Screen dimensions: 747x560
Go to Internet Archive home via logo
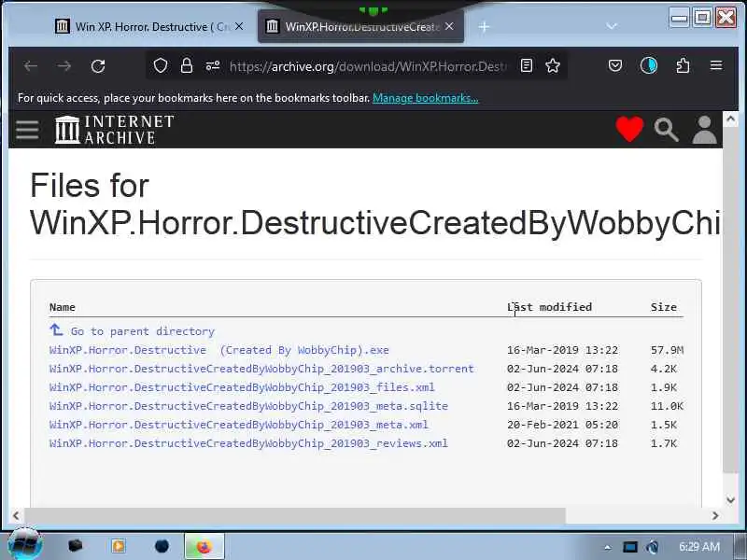(x=114, y=129)
